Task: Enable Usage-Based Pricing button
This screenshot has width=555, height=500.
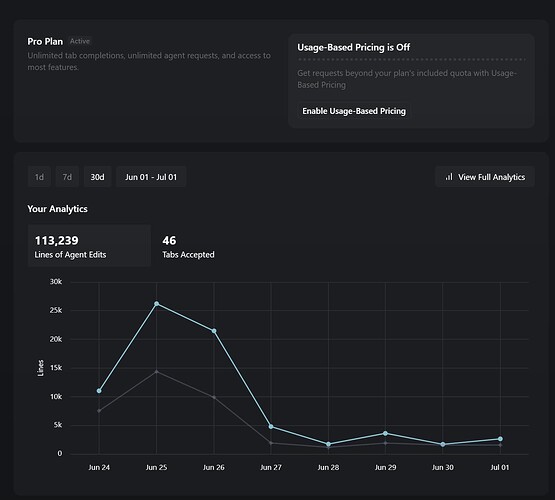Action: [354, 111]
